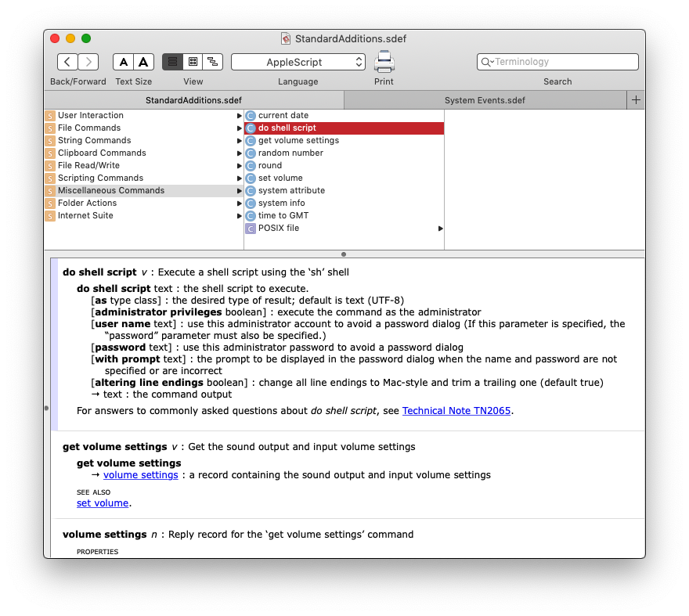Go back with the Back arrow button
Viewport: 689px width, 616px height.
click(67, 62)
